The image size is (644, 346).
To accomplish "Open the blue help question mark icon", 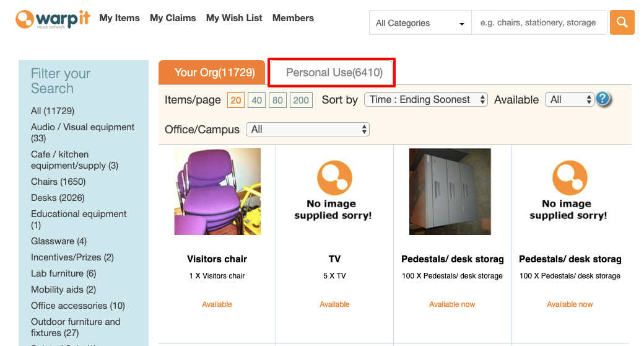I will [x=603, y=99].
